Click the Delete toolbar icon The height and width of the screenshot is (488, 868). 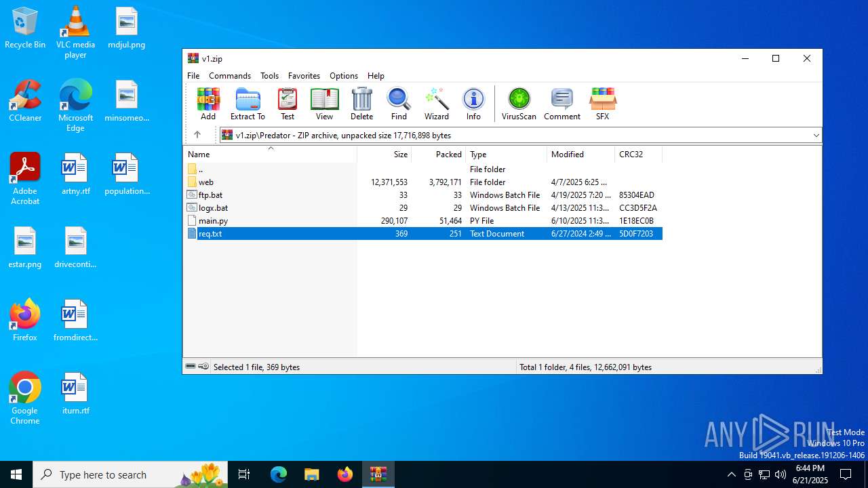pyautogui.click(x=361, y=104)
